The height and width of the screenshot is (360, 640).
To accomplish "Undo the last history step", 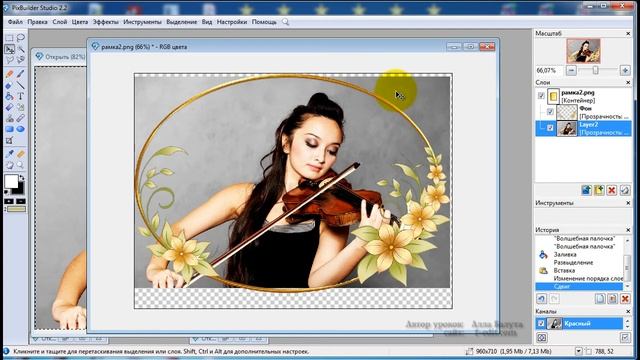I will (x=542, y=299).
